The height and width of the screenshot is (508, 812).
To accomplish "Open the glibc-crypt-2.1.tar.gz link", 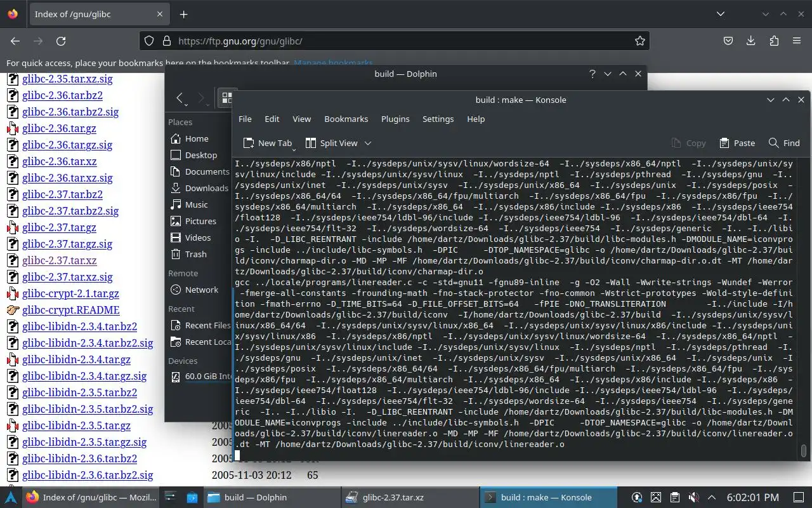I will pos(70,293).
